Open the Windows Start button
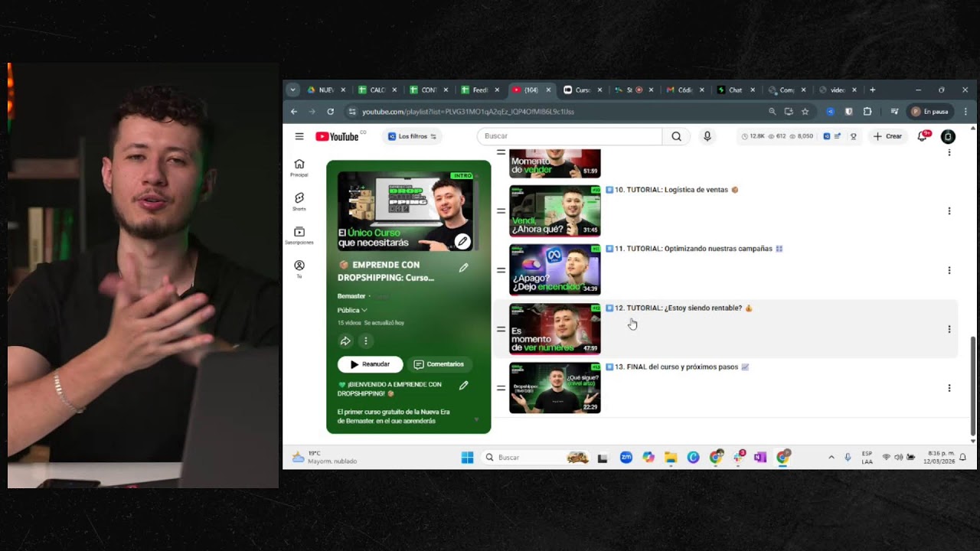 (467, 458)
